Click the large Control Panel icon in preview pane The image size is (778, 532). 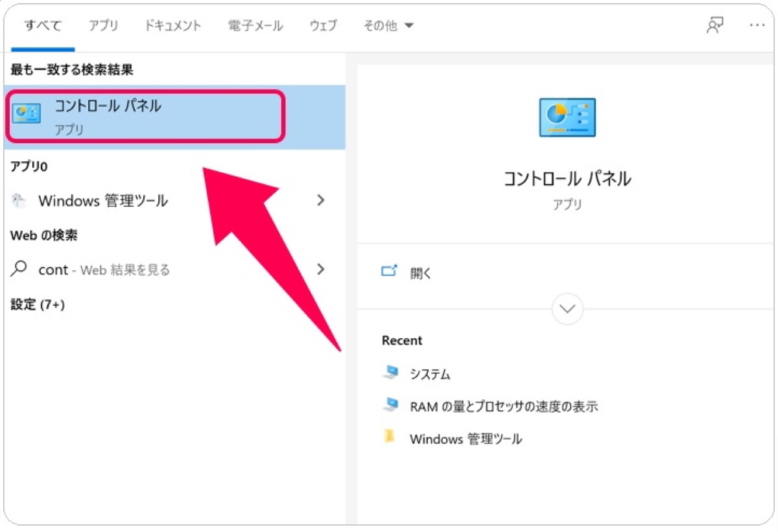tap(567, 117)
